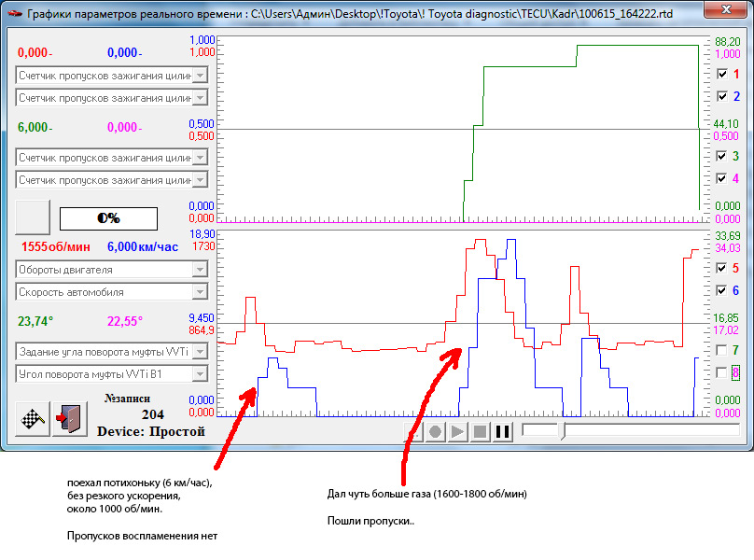Click the green 23,74° angle value
The image size is (754, 560).
(35, 321)
